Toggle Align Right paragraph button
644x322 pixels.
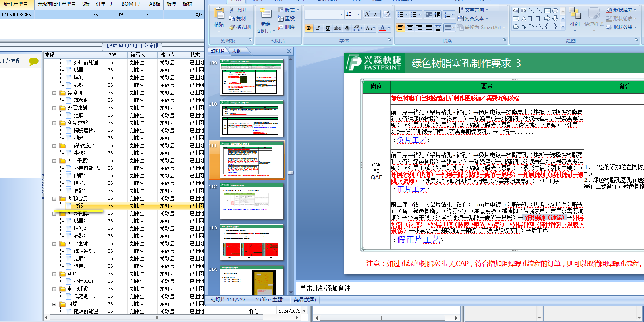419,28
